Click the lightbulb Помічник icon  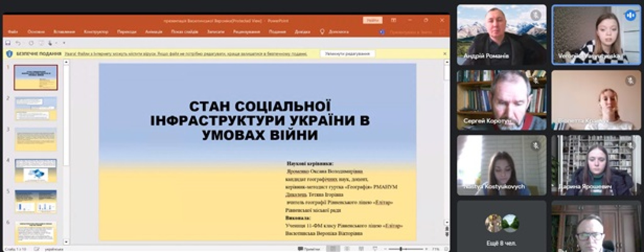point(322,32)
